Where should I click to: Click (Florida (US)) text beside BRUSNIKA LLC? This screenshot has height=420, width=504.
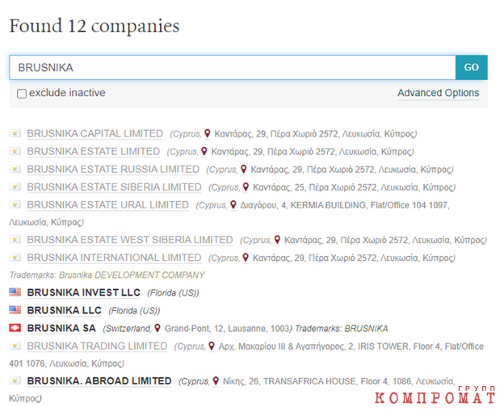(x=134, y=311)
